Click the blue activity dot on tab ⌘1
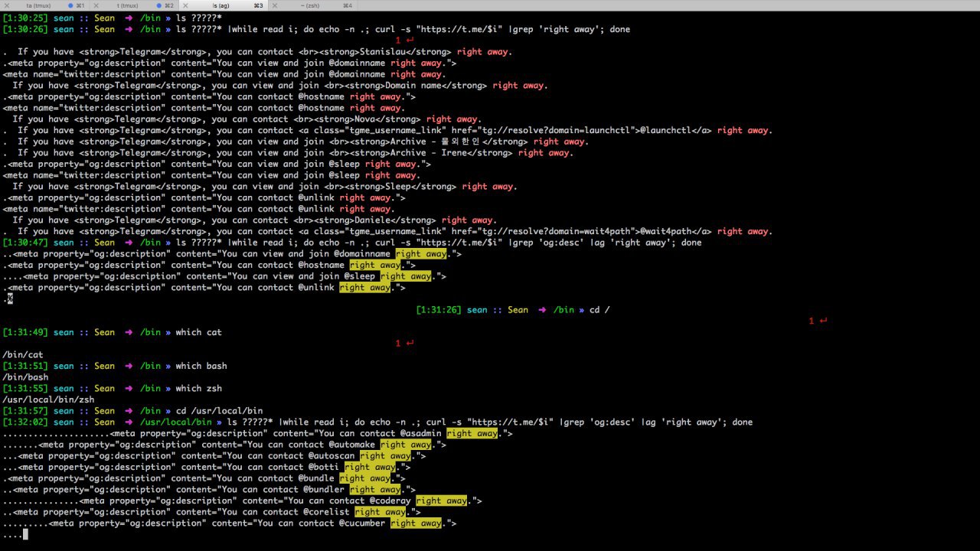This screenshot has height=551, width=980. 70,5
